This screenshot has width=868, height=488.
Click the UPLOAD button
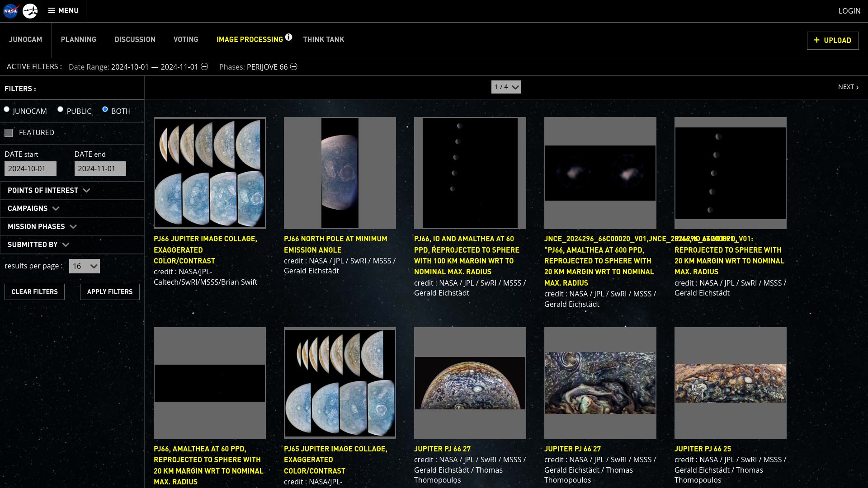(833, 40)
